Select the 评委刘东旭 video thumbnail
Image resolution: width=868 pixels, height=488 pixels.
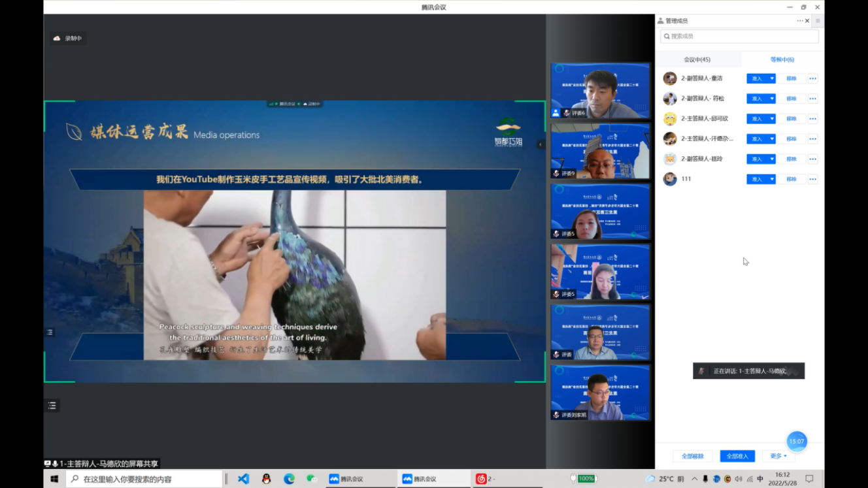(x=600, y=392)
